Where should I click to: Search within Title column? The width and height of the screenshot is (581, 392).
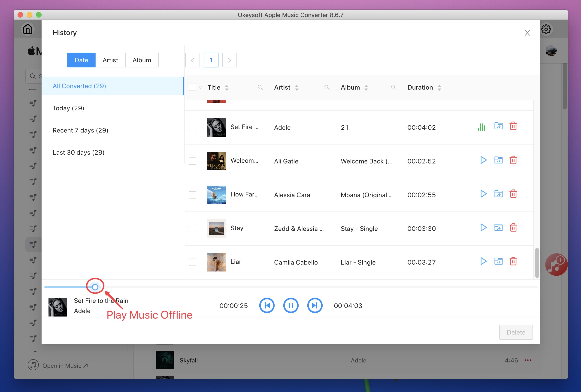(260, 87)
